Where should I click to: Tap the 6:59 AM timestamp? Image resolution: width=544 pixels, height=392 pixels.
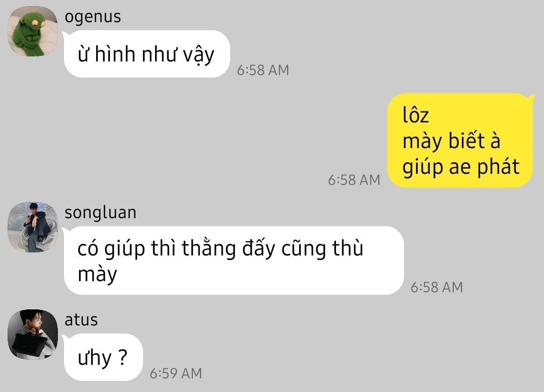176,373
